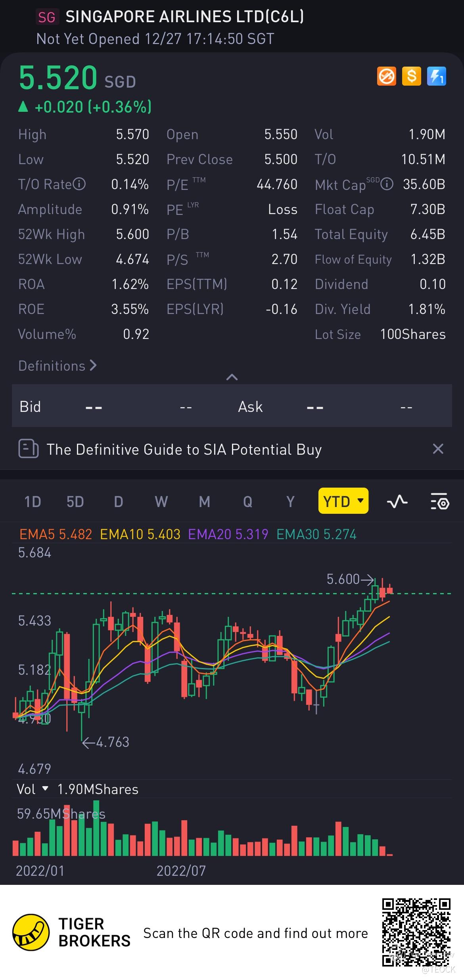Select the M monthly chart tab
The image size is (464, 980).
(204, 501)
